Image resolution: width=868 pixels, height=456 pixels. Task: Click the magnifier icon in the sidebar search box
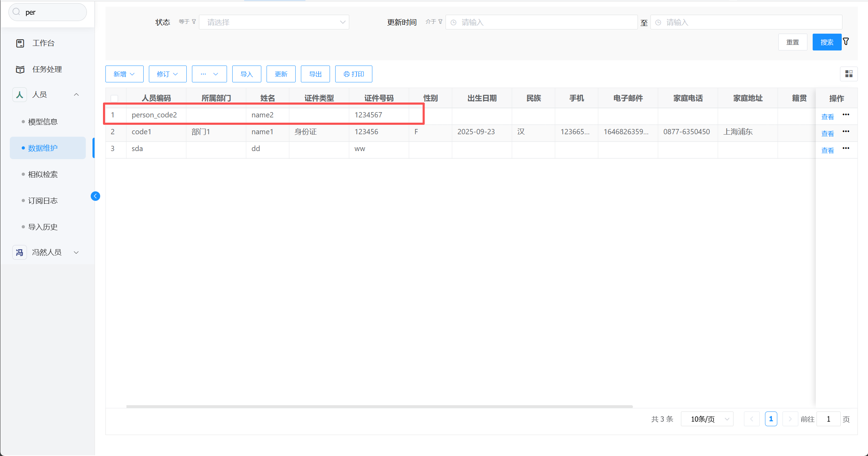pyautogui.click(x=16, y=12)
